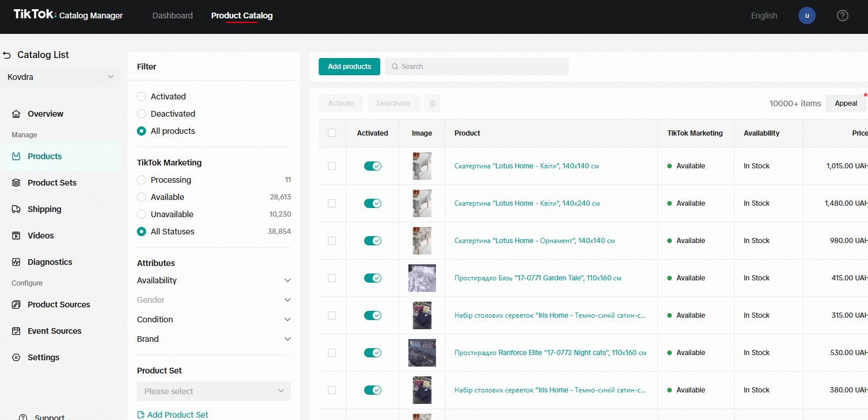Click the Deactivate button
Image resolution: width=868 pixels, height=420 pixels.
[x=393, y=103]
